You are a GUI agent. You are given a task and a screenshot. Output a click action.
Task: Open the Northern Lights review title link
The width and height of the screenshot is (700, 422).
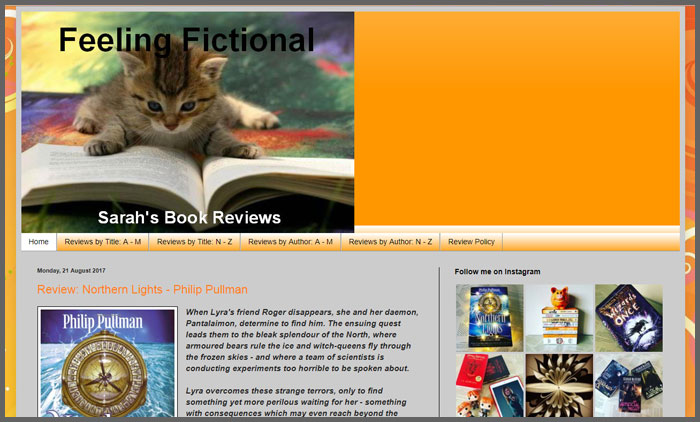point(142,289)
